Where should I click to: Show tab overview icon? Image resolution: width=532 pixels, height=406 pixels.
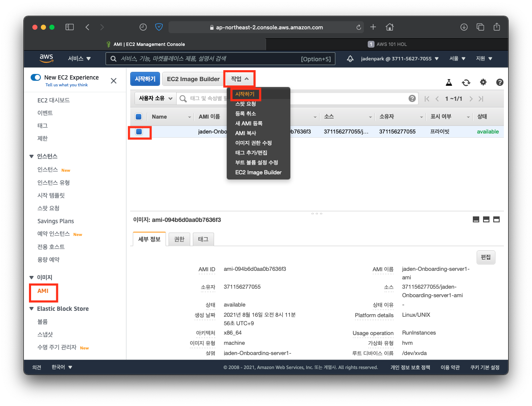(x=481, y=27)
